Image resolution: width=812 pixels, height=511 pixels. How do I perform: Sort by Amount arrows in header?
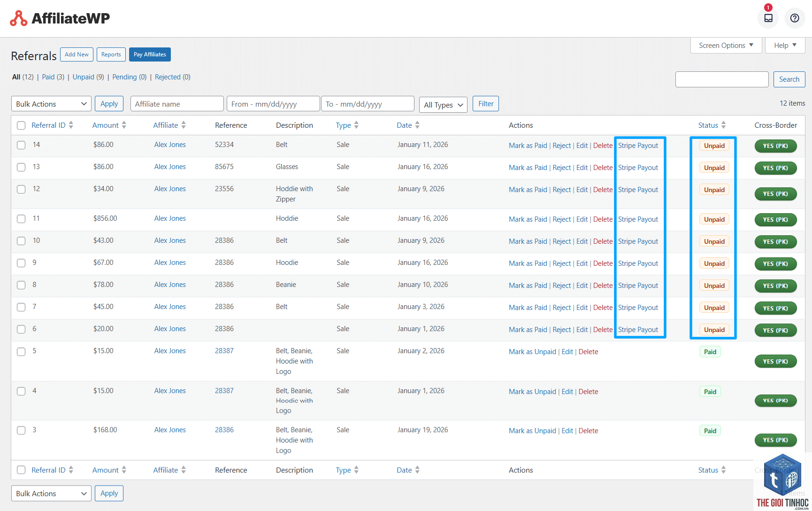point(124,125)
